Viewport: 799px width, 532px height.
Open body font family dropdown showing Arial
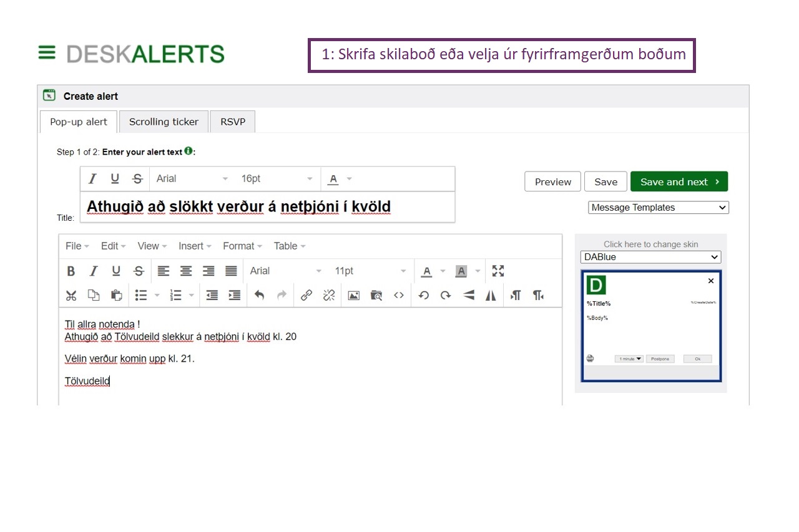pos(286,271)
